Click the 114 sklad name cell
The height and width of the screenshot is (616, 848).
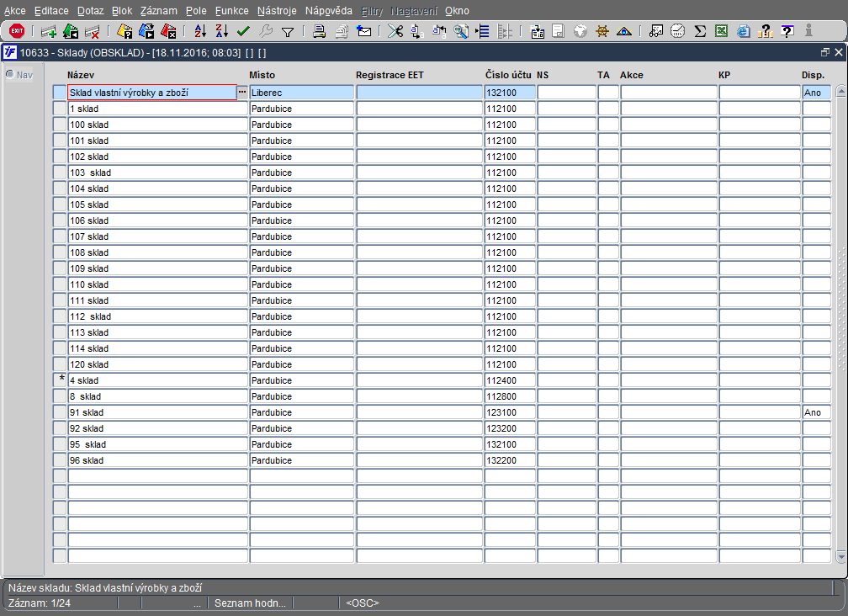pyautogui.click(x=158, y=348)
